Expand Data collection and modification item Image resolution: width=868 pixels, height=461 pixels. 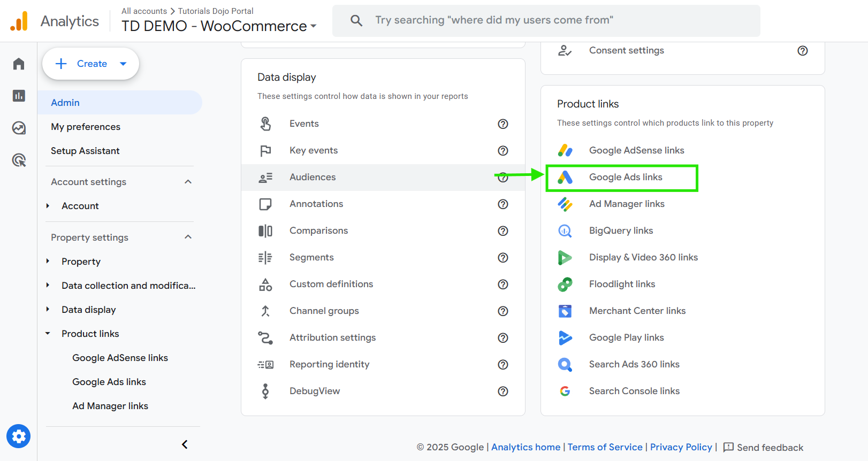(x=48, y=286)
